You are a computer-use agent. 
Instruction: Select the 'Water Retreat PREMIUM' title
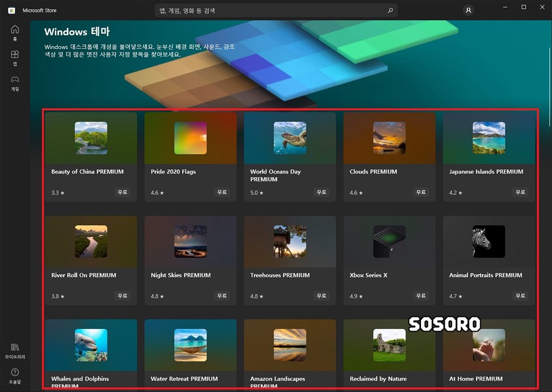(184, 379)
